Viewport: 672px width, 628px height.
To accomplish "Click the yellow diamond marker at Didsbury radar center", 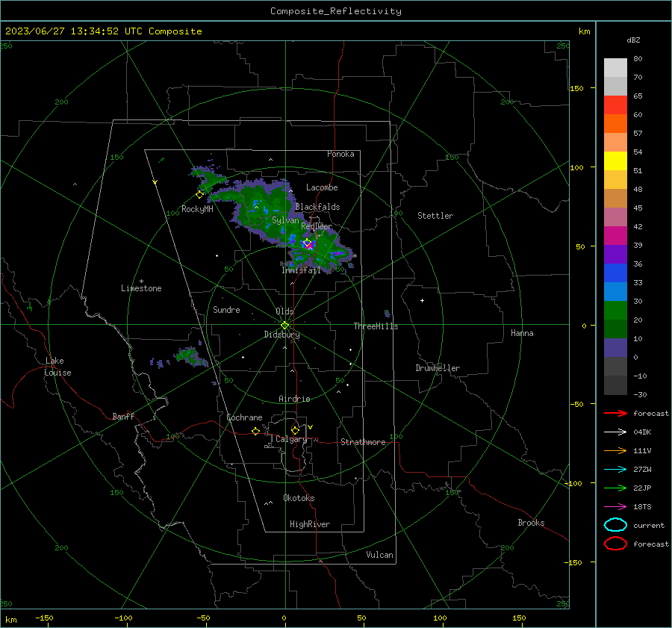I will (284, 326).
